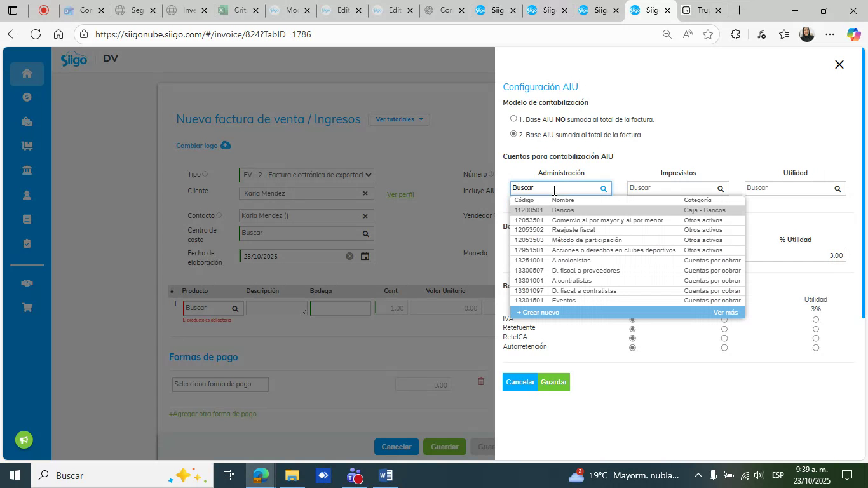Click search magnifier in Imprevistos account field
Screen dimensions: 868x488
pyautogui.click(x=721, y=189)
